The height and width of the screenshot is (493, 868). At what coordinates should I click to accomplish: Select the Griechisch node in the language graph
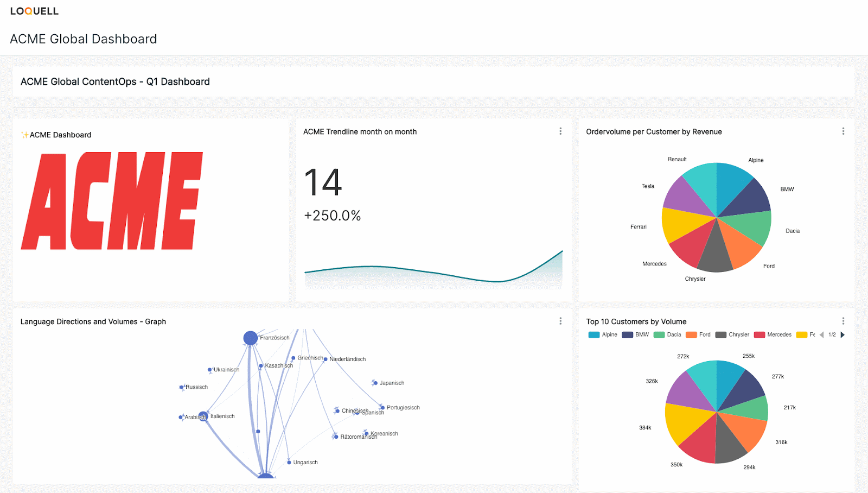293,358
